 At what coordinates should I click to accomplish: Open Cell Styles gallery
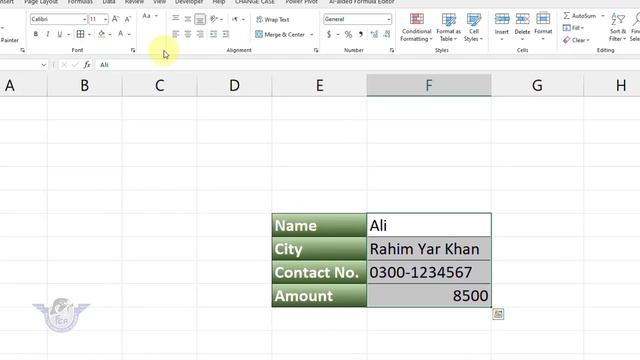[x=473, y=27]
